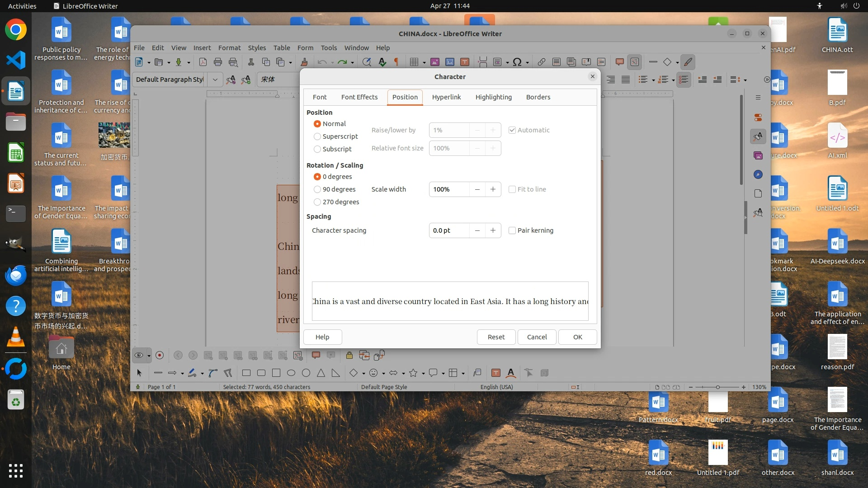Click the zoom slider in status bar
868x488 pixels.
click(x=717, y=387)
